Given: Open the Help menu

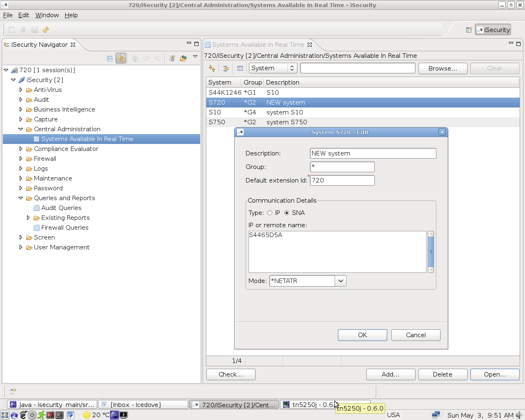Looking at the screenshot, I should point(71,15).
